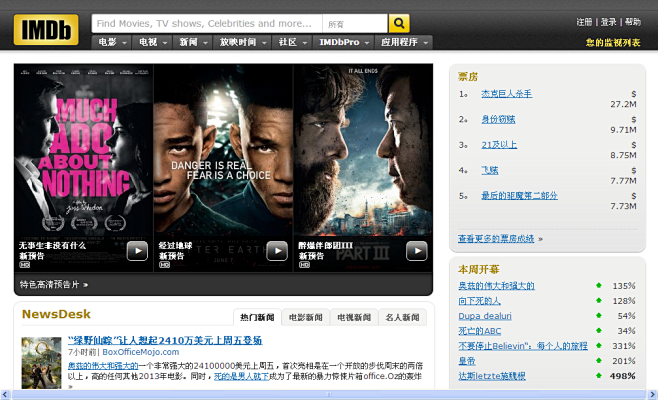Open 您的监视列表 watchlist link
Image resolution: width=658 pixels, height=400 pixels.
point(613,42)
